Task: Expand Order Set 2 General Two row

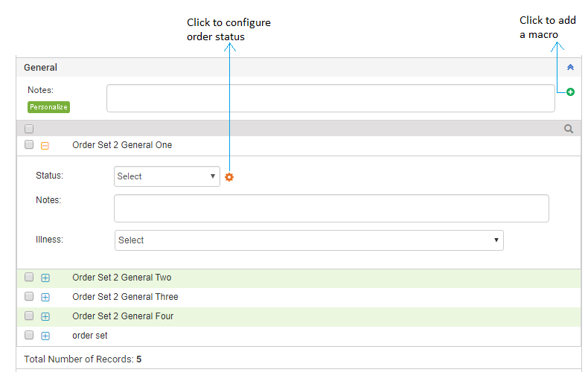Action: coord(45,278)
